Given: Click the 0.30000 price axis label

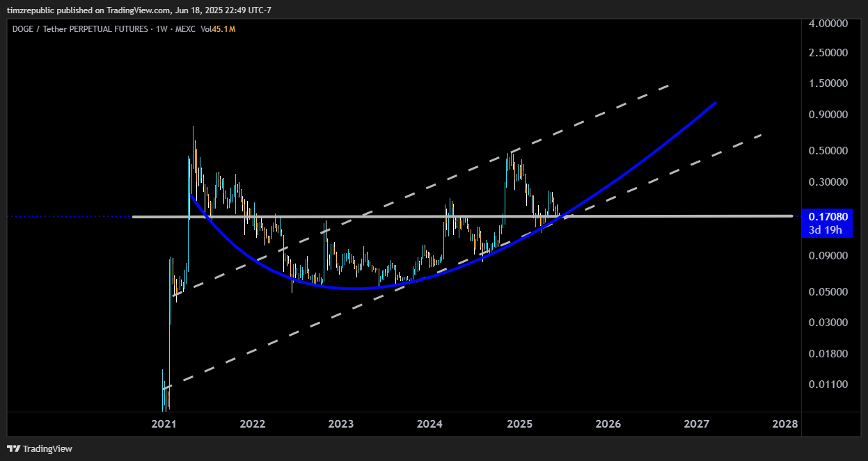Looking at the screenshot, I should tap(828, 182).
